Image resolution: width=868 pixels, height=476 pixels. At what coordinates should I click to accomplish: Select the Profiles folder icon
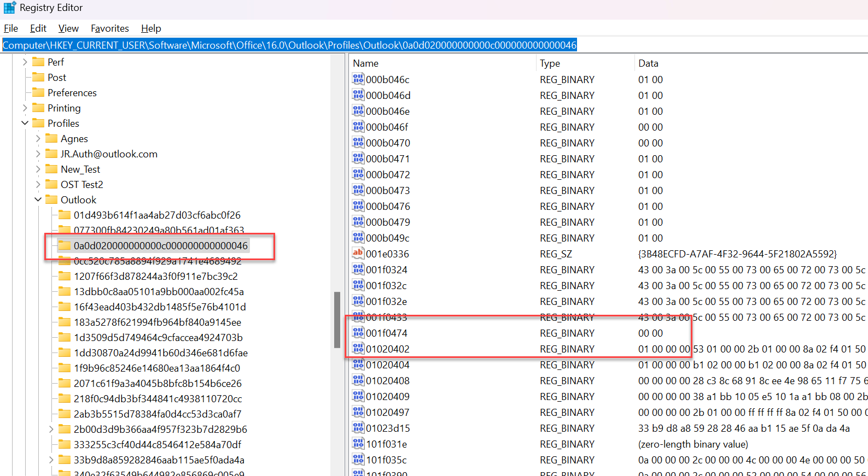click(38, 123)
